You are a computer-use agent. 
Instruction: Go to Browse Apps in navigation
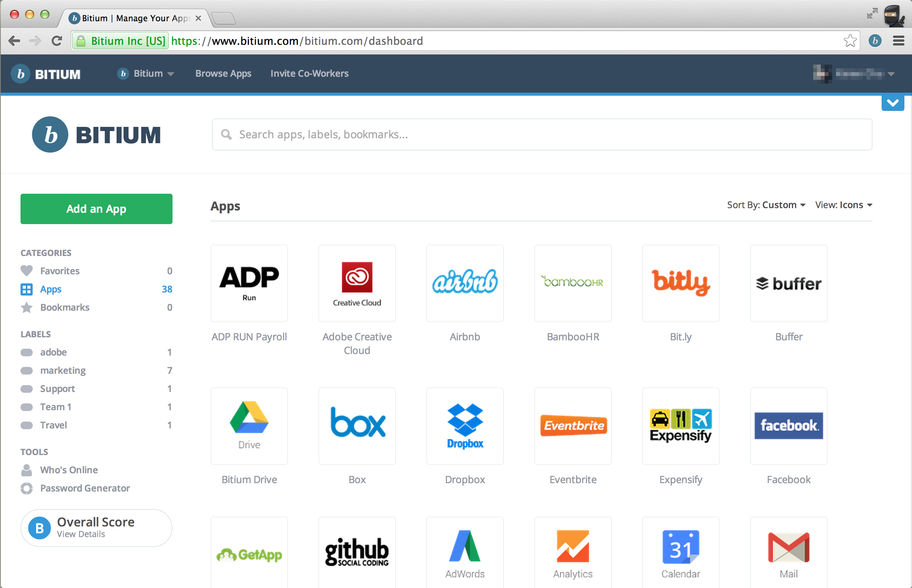223,73
